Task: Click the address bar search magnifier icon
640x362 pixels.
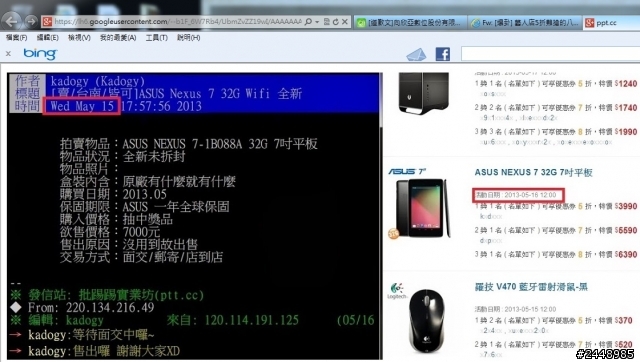Action: (308, 22)
